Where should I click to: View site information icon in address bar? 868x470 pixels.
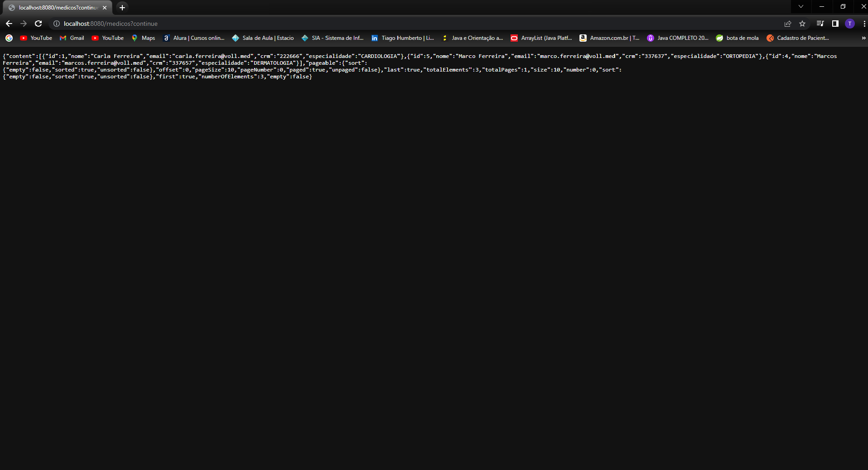[x=57, y=24]
